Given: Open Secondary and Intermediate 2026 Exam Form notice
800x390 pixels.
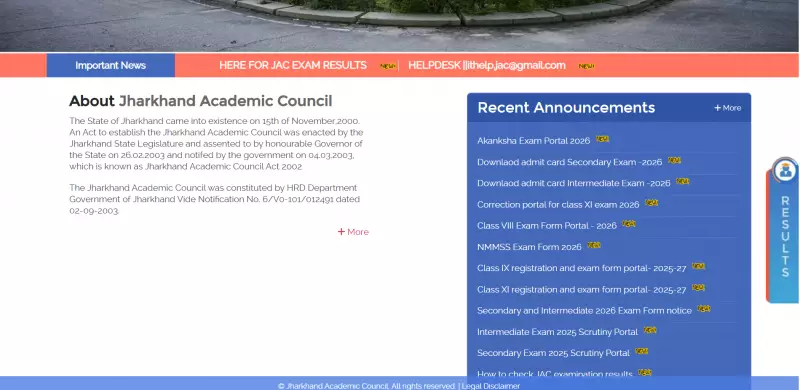Looking at the screenshot, I should click(x=584, y=310).
